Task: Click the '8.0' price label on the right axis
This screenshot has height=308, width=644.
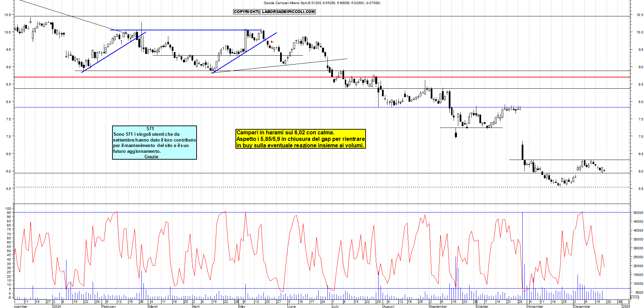Action: point(641,102)
